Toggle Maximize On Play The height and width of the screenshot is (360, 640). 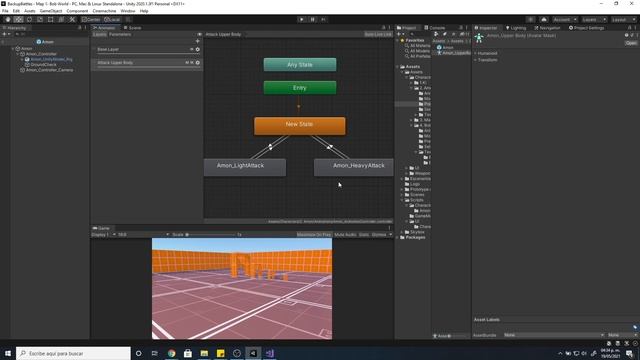click(314, 235)
